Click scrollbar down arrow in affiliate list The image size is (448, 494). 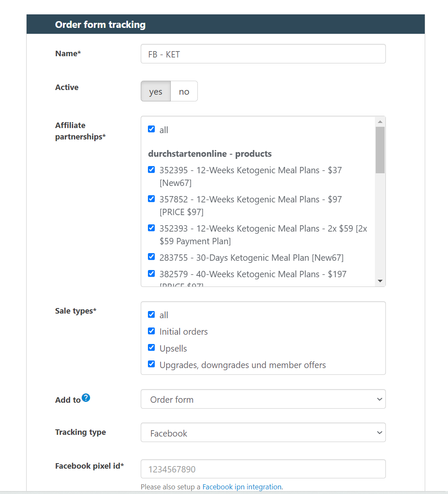380,281
